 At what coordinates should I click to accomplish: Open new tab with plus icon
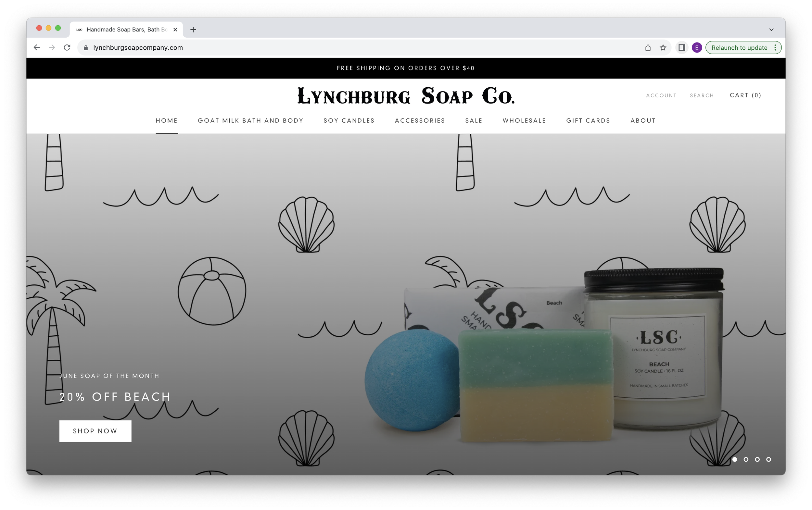point(193,30)
